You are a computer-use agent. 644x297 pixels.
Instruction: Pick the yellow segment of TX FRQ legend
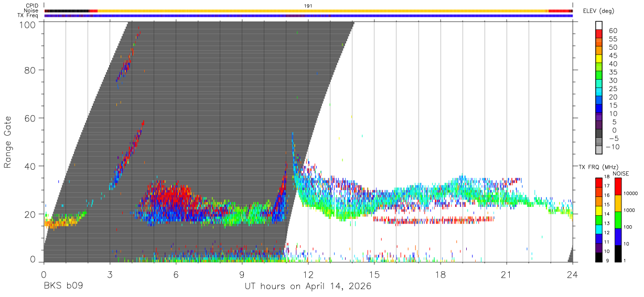[x=599, y=211]
